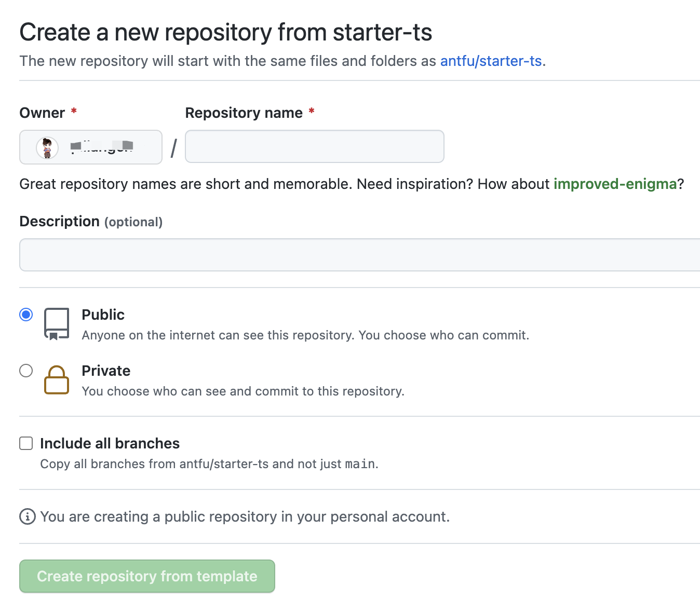This screenshot has height=600, width=700.
Task: Select the Public visibility radio button
Action: pyautogui.click(x=26, y=315)
